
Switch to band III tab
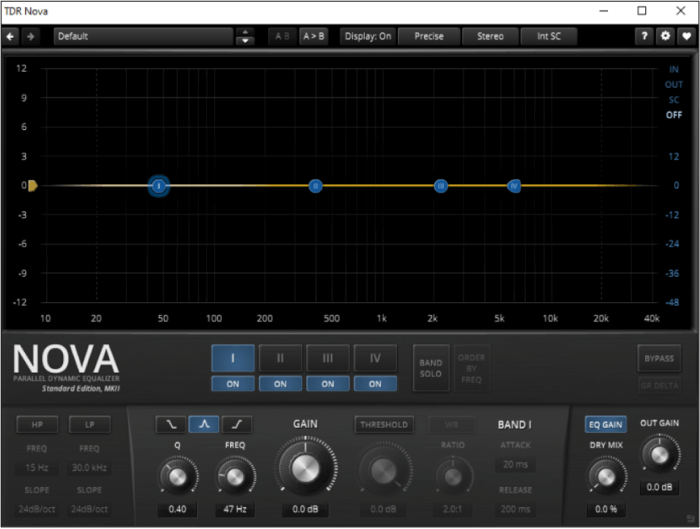click(x=328, y=358)
